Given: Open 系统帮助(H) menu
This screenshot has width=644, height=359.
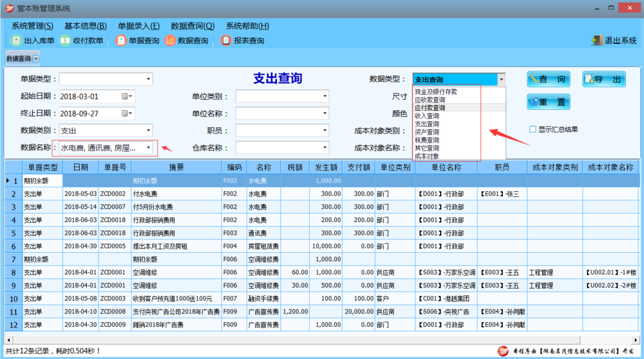Looking at the screenshot, I should pyautogui.click(x=247, y=26).
